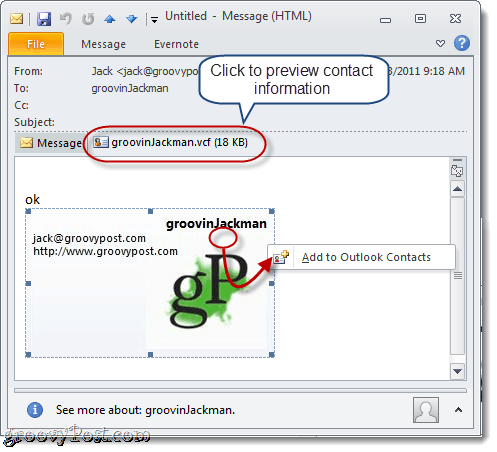Go to the previous item arrow
Screen dimensions: 497x452
110,19
